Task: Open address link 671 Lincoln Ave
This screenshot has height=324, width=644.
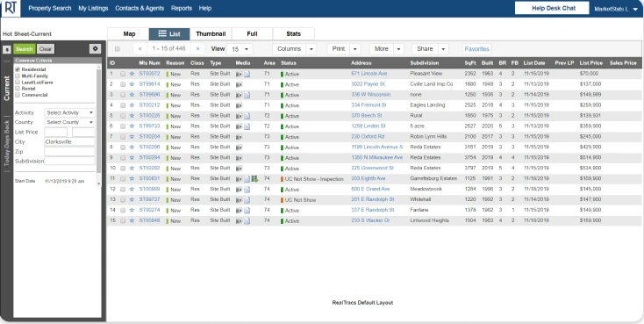Action: click(x=369, y=74)
